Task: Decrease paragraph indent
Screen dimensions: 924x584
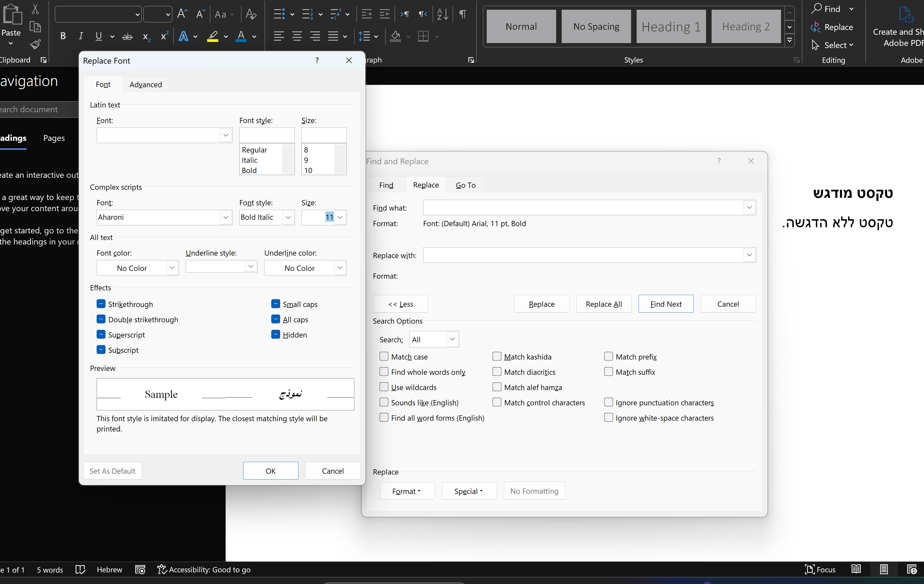Action: 366,14
